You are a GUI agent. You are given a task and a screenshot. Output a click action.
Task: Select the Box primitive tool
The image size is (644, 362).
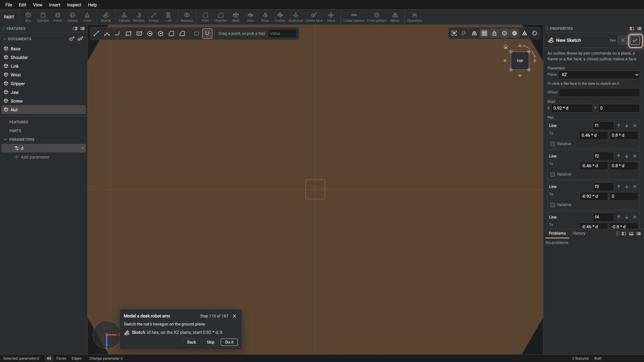(28, 17)
